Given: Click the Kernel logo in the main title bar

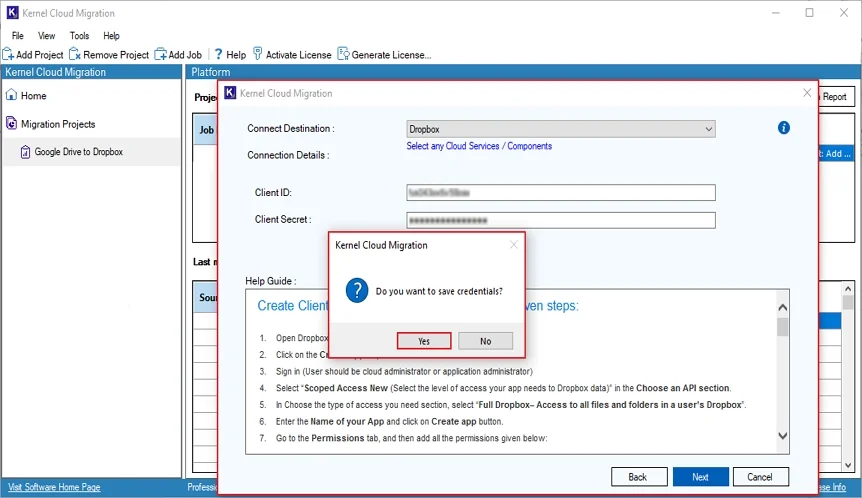Looking at the screenshot, I should click(x=12, y=13).
